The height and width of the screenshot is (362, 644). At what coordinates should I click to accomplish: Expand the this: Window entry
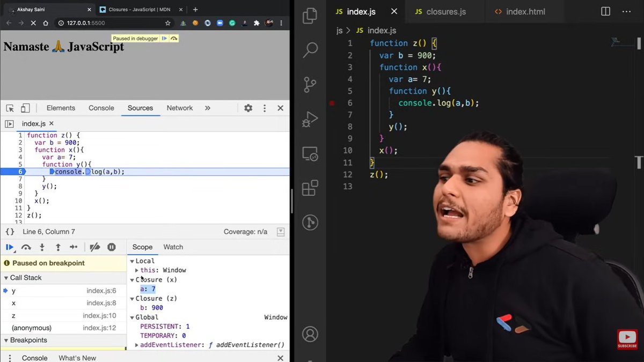137,270
